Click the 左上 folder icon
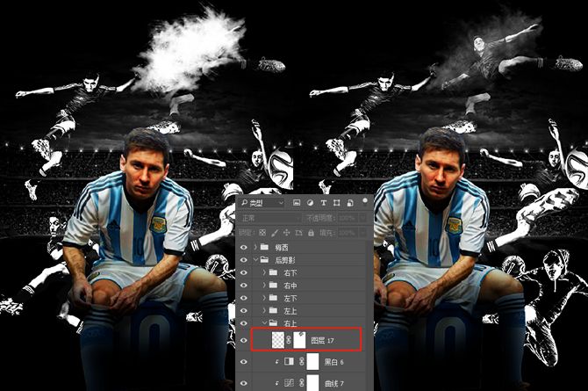This screenshot has height=391, width=588. 273,311
